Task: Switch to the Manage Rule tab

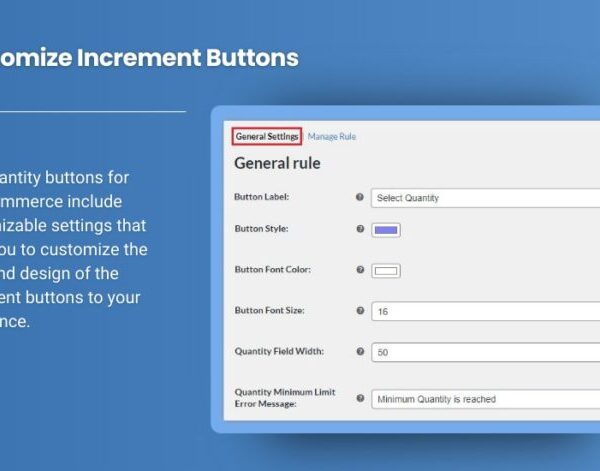Action: (332, 137)
